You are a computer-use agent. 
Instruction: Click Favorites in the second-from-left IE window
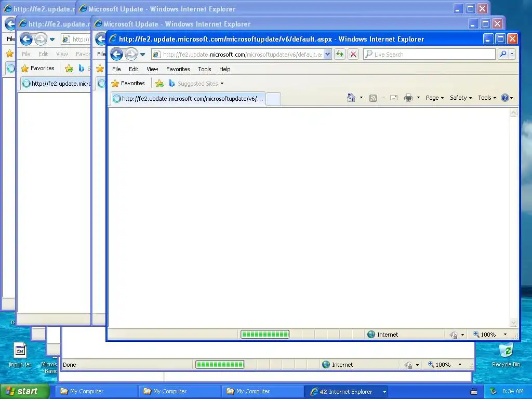(37, 68)
